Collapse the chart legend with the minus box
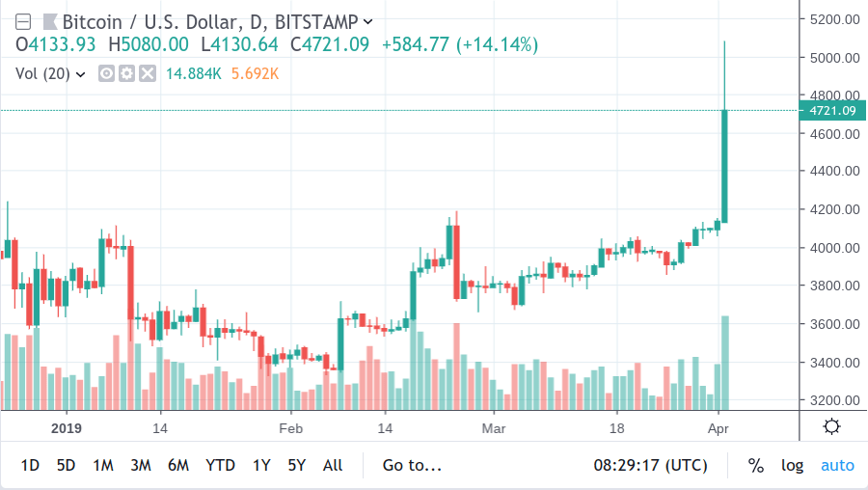The width and height of the screenshot is (868, 490). click(x=22, y=18)
